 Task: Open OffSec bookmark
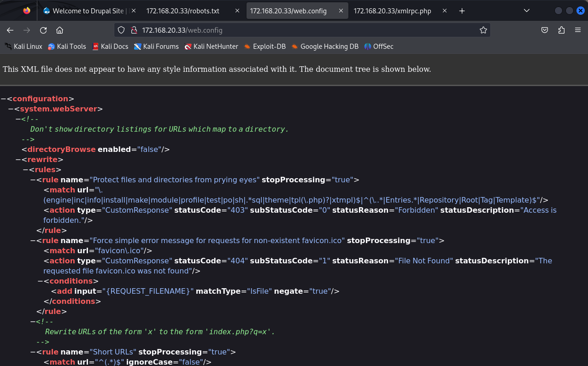(379, 46)
